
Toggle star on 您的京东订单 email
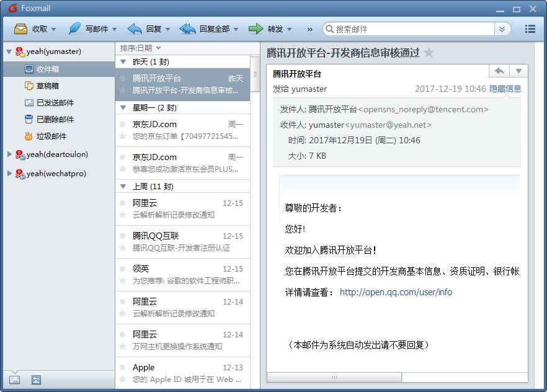pos(122,136)
